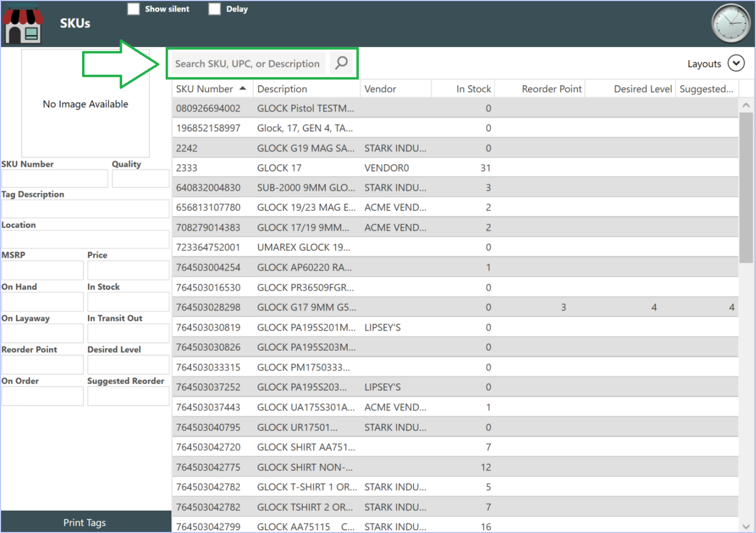This screenshot has height=533, width=756.
Task: Toggle the Show silent checkbox
Action: click(133, 9)
